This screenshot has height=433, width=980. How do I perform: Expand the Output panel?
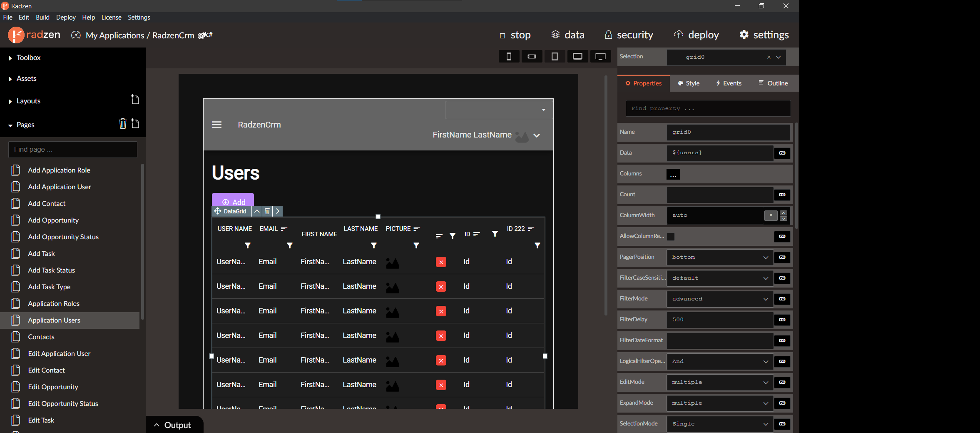point(173,425)
